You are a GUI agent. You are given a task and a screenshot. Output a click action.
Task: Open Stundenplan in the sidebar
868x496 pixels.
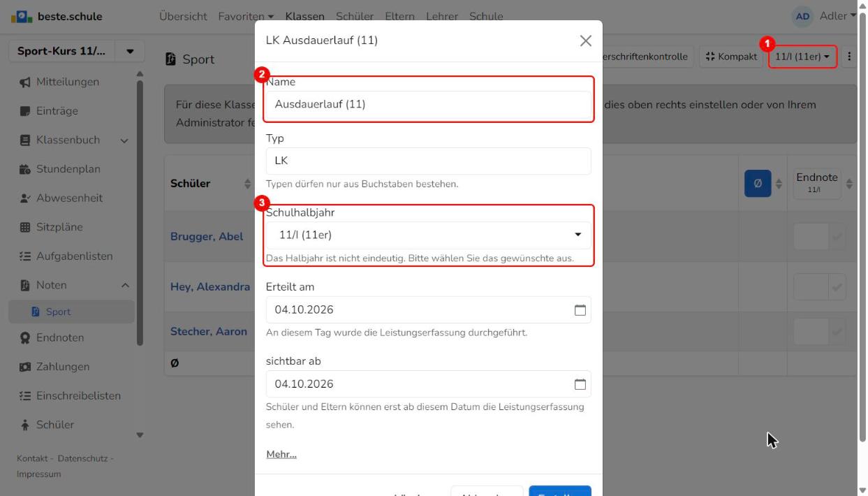click(x=68, y=169)
